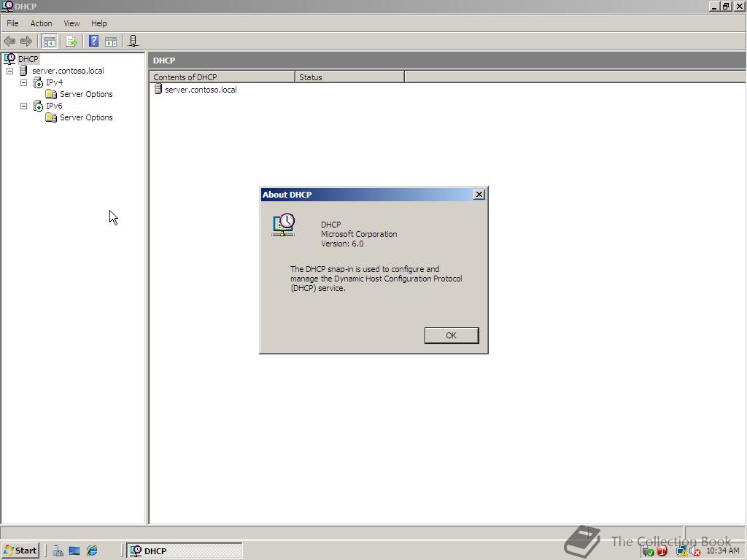This screenshot has height=560, width=747.
Task: Toggle the Show/Hide Console Tree toolbar icon
Action: pos(49,42)
